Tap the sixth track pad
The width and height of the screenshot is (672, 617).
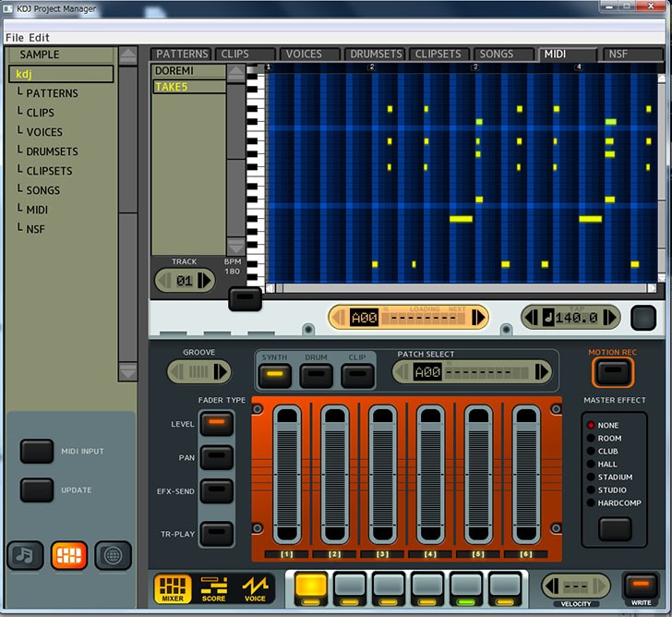(x=505, y=588)
